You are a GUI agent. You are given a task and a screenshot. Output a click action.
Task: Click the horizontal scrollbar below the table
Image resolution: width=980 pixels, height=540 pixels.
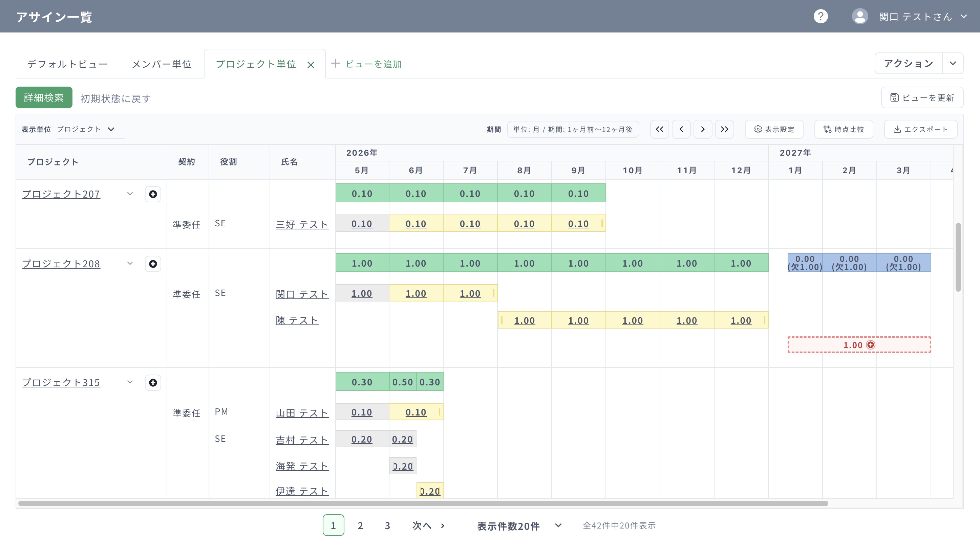423,503
